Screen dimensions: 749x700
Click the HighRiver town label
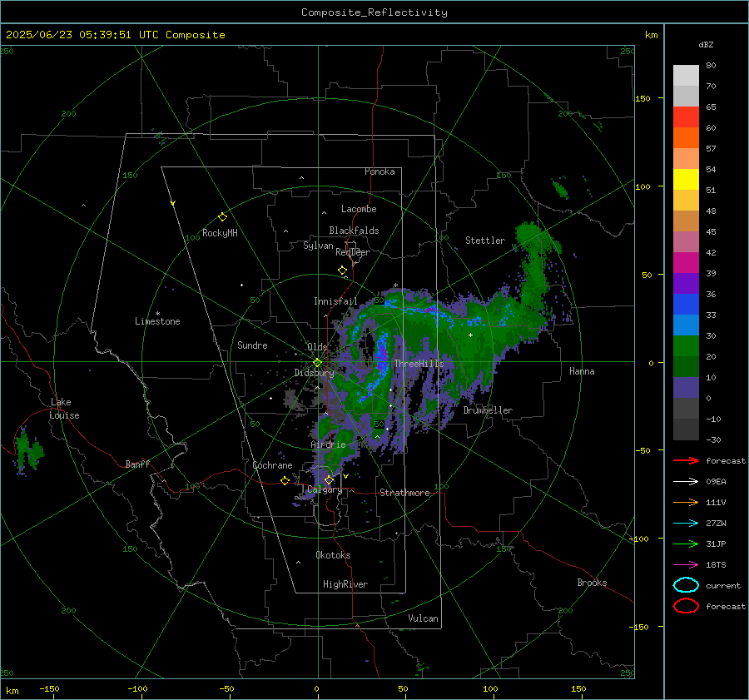click(x=345, y=584)
